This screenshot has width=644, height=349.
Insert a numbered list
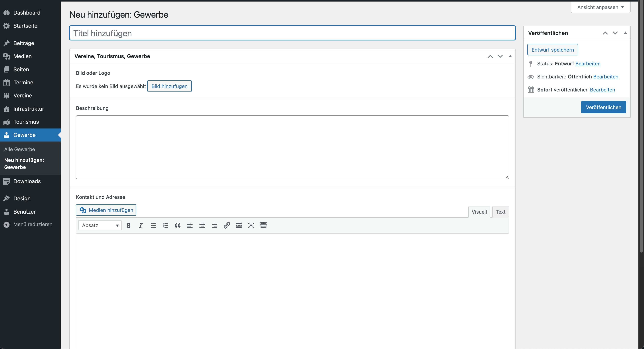pyautogui.click(x=165, y=226)
